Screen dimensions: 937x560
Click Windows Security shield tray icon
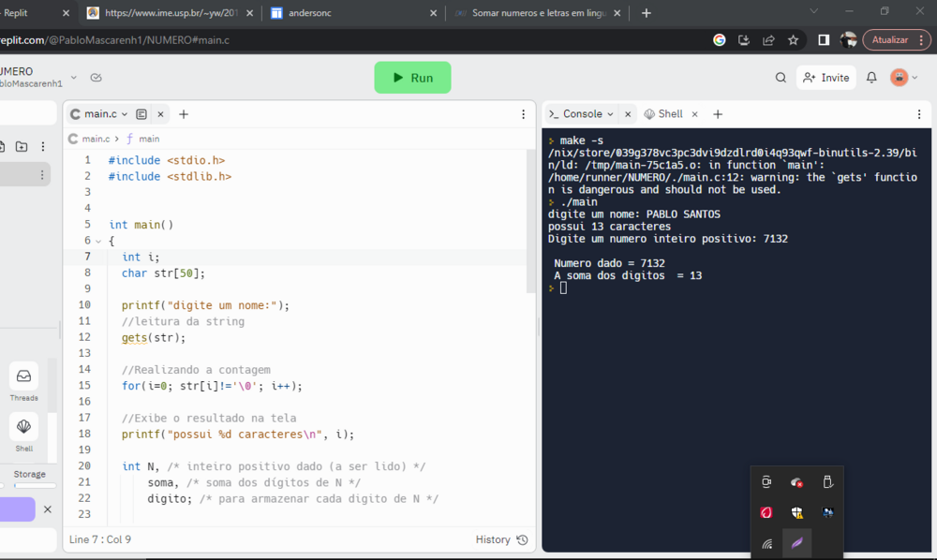pyautogui.click(x=796, y=512)
